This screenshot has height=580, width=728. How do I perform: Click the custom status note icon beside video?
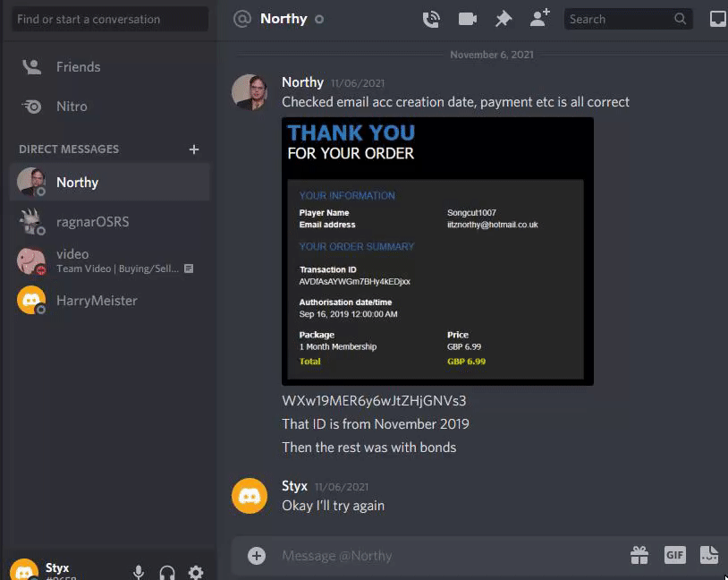click(189, 269)
